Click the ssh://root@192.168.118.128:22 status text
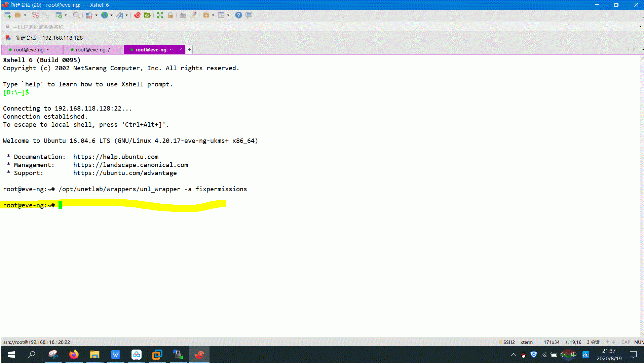 click(x=37, y=342)
